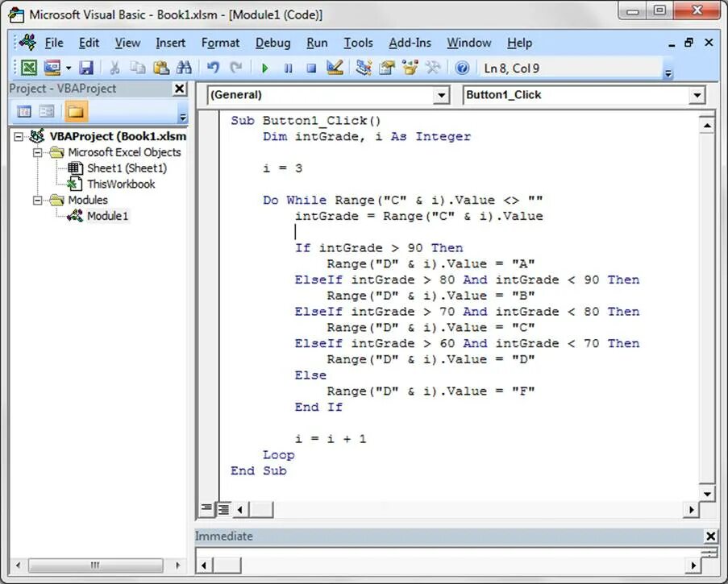This screenshot has height=584, width=728.
Task: Click the Copy icon in toolbar
Action: point(137,68)
